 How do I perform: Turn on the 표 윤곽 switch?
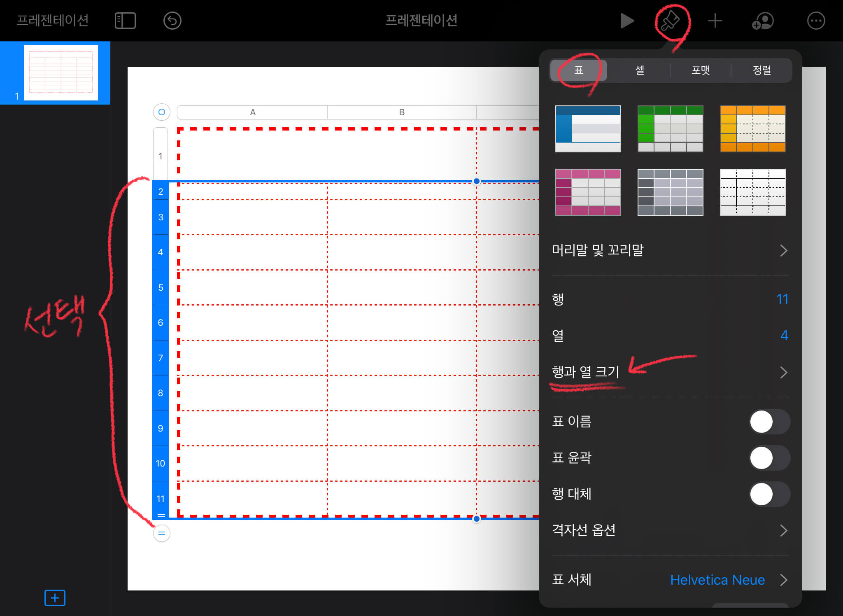(x=769, y=458)
